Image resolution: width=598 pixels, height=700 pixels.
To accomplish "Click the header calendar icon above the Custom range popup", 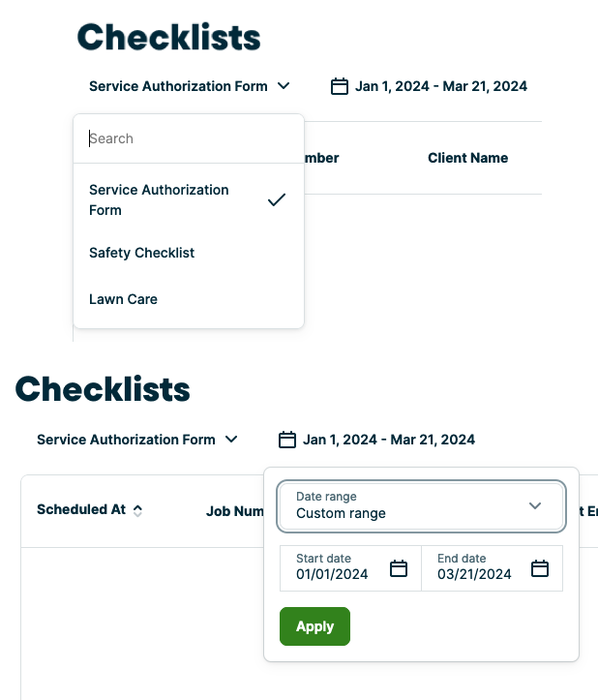I will tap(286, 440).
